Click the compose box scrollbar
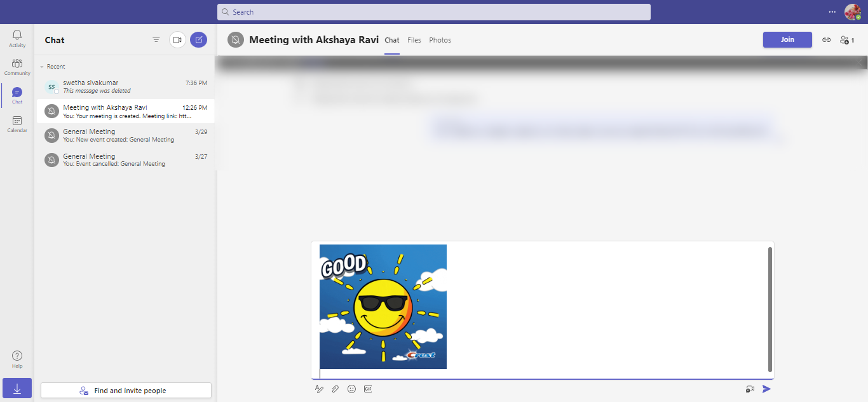868x402 pixels. coord(770,310)
